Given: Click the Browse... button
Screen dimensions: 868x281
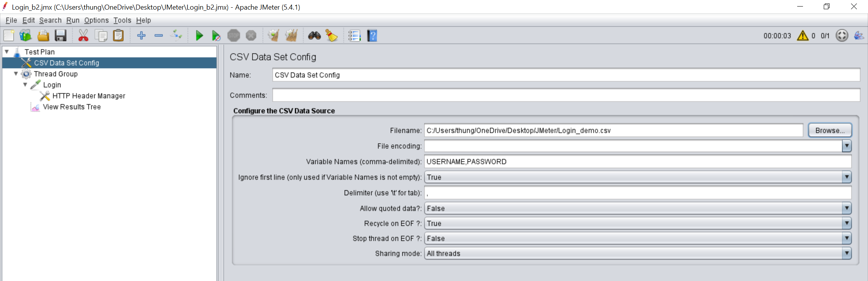Looking at the screenshot, I should (830, 130).
